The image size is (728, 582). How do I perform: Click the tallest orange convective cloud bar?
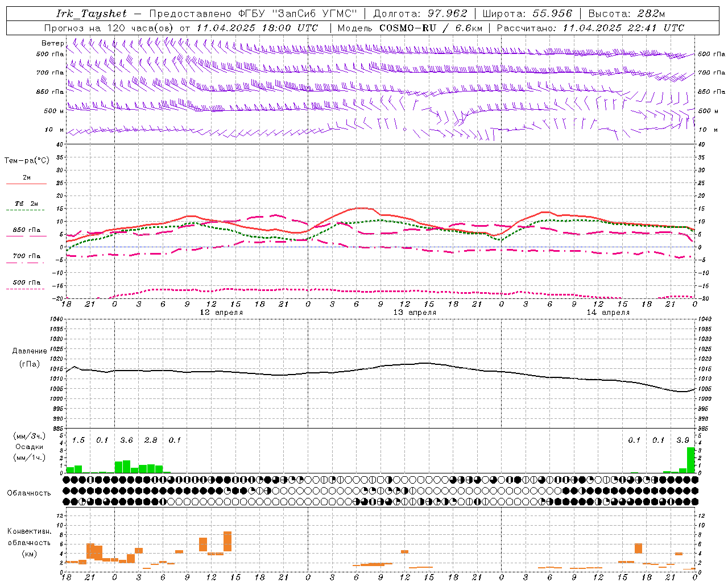(x=227, y=542)
